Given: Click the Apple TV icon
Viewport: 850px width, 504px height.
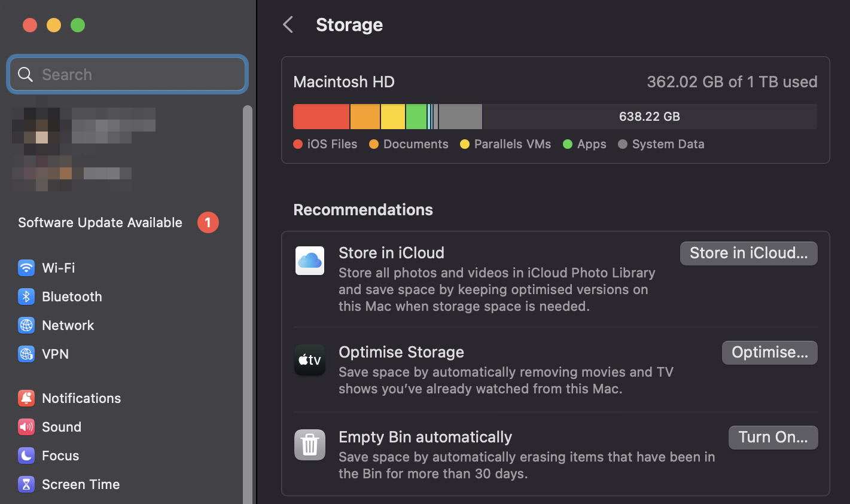Looking at the screenshot, I should pos(310,360).
